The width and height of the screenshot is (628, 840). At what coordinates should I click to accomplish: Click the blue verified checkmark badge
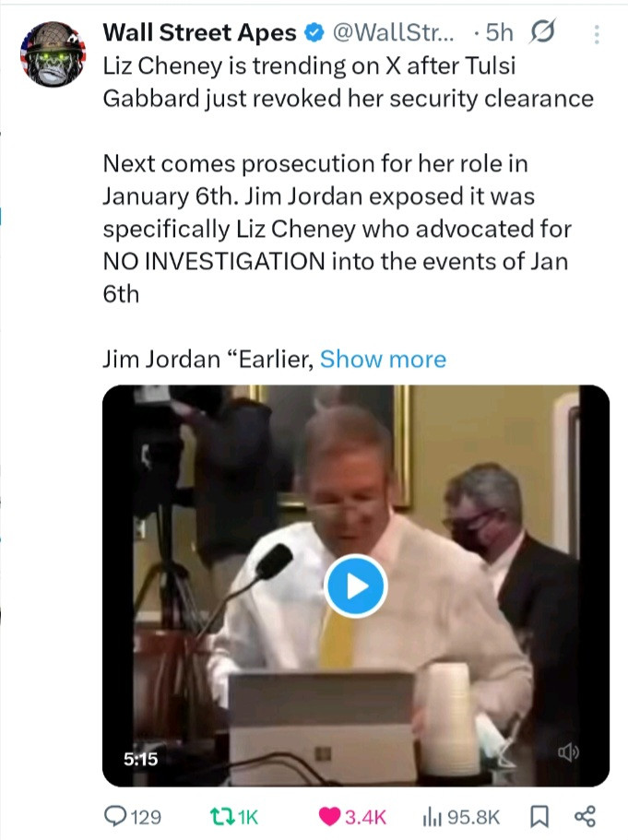[314, 33]
